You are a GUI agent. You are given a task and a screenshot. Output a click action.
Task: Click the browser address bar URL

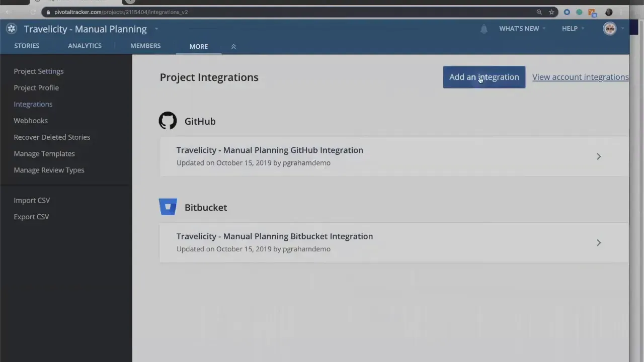pyautogui.click(x=121, y=12)
